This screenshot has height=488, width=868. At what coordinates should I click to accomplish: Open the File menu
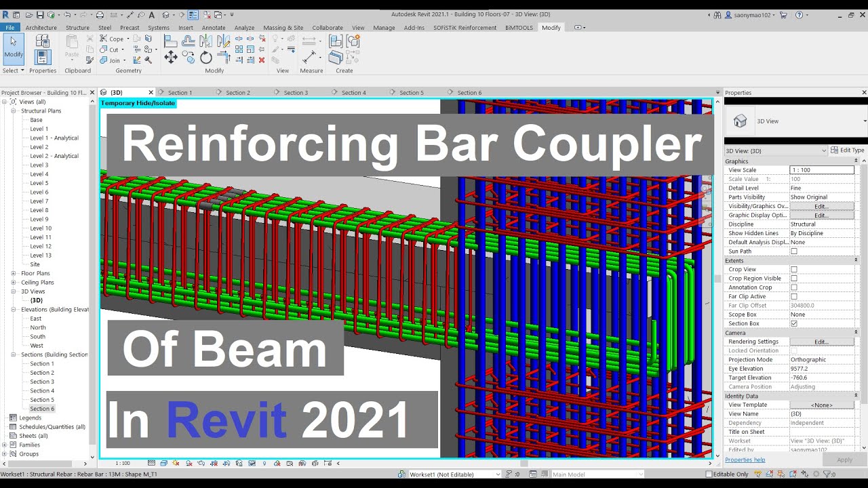click(x=10, y=28)
